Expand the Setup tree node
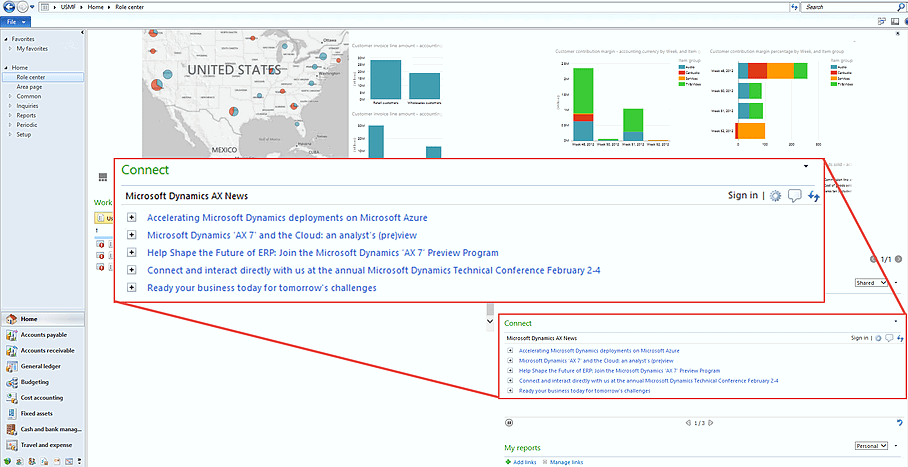 [x=10, y=134]
